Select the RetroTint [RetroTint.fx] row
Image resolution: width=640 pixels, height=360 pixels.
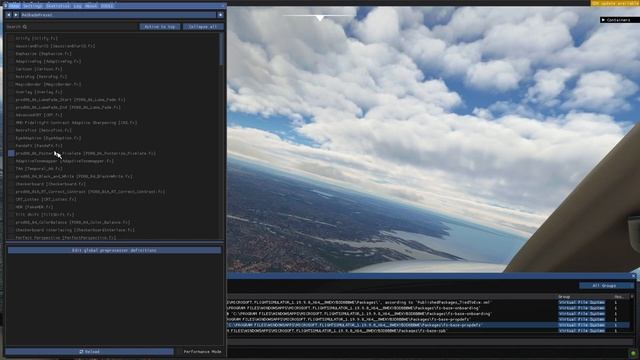(44, 130)
